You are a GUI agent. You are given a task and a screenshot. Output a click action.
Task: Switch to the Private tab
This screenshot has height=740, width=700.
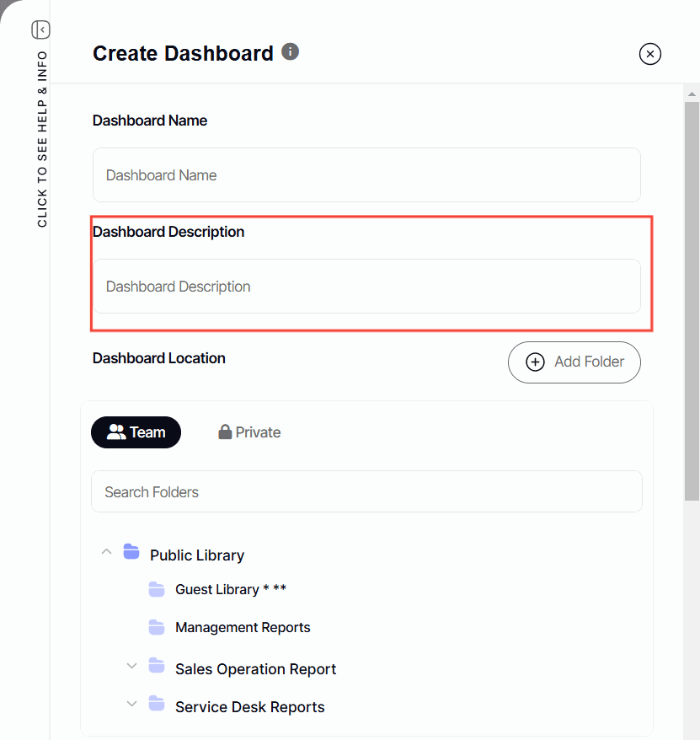(x=249, y=432)
